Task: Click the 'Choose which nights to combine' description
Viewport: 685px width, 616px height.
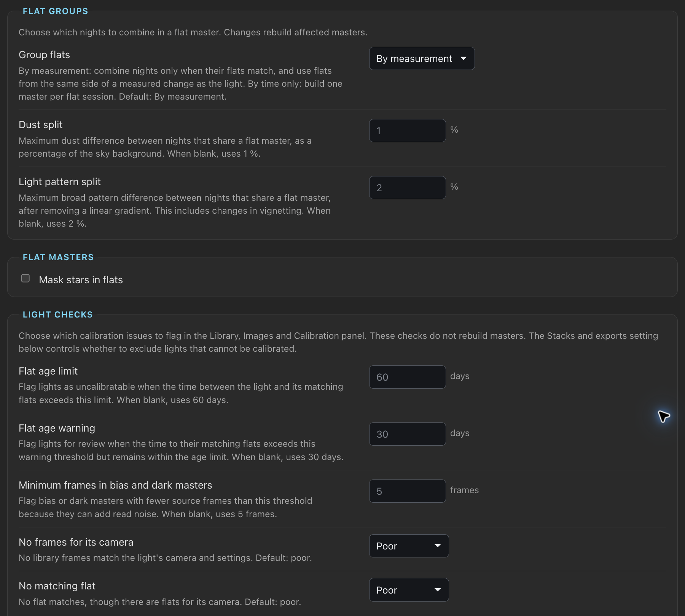Action: click(x=193, y=32)
